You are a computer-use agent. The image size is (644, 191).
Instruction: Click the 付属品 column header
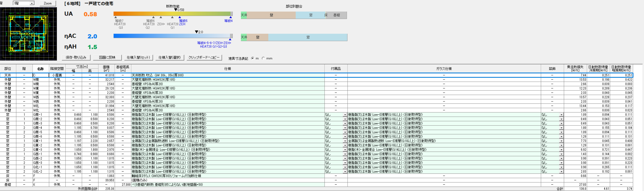tap(336, 69)
